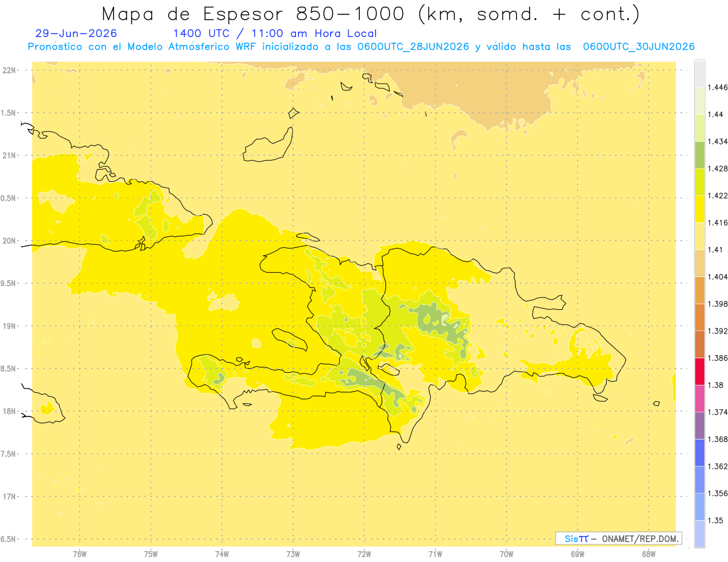Click colorbar value 1.392

point(718,331)
